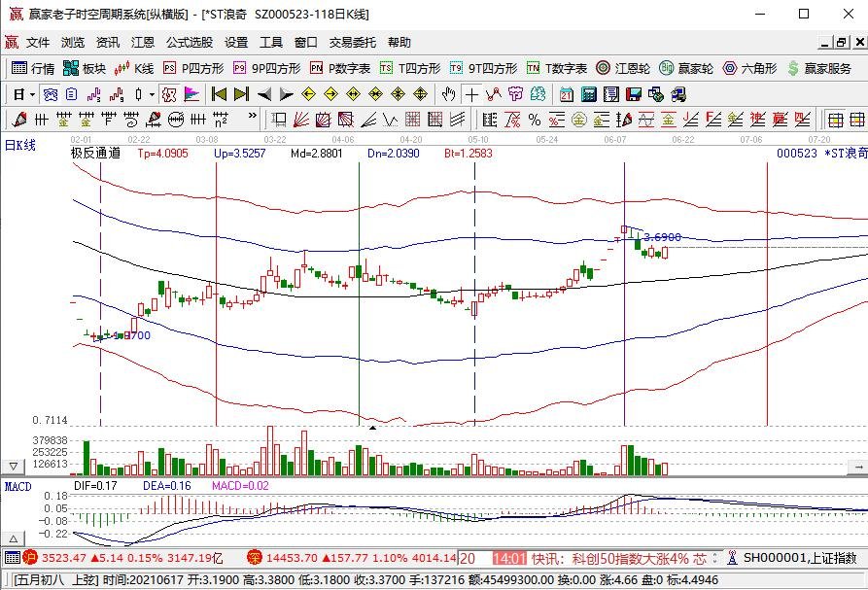Open the 六角形 hexagon tool

(x=750, y=68)
